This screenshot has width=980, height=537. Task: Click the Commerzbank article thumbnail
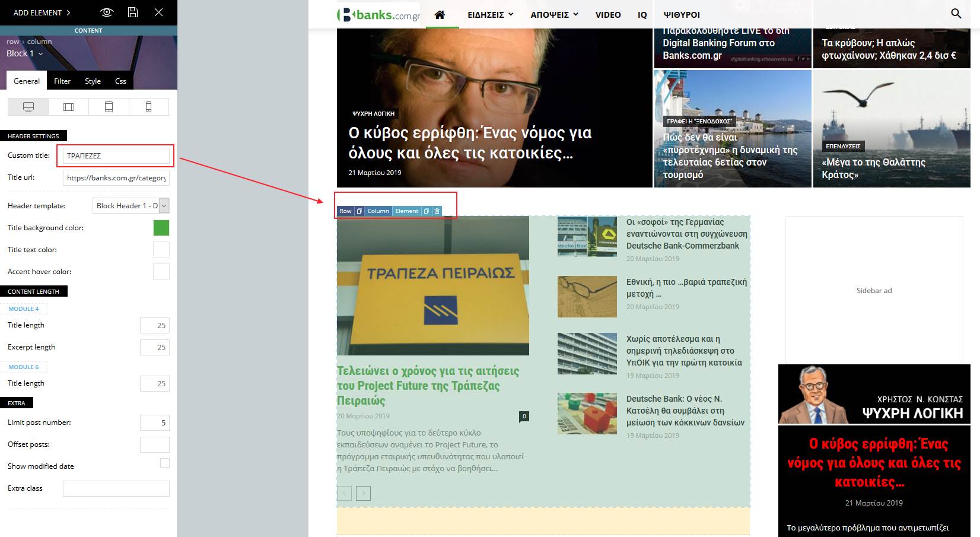click(x=587, y=236)
